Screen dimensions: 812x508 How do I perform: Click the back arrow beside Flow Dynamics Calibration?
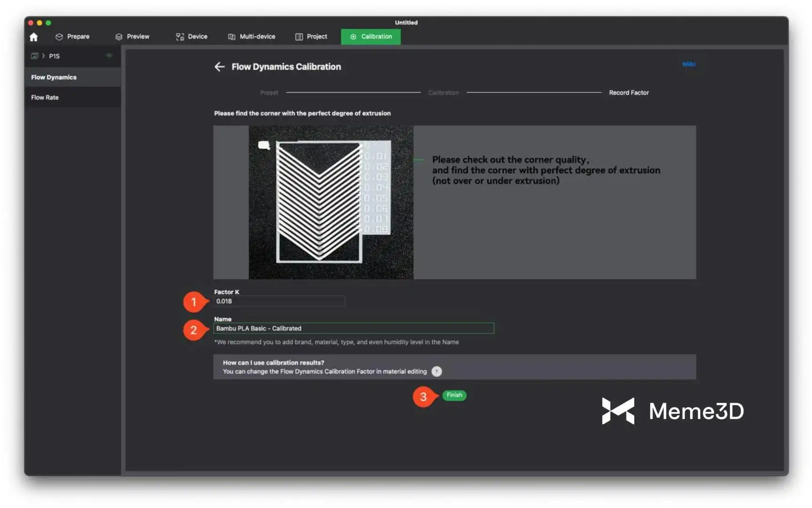[x=219, y=67]
